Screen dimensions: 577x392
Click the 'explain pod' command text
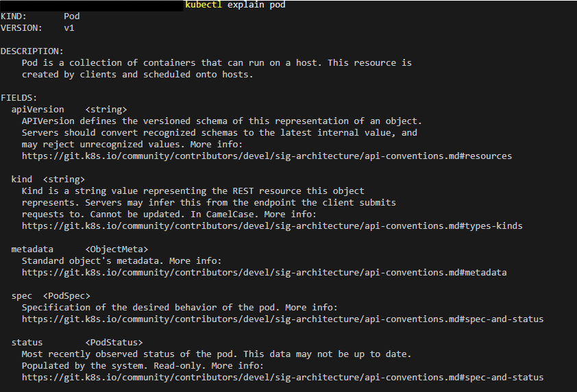(x=256, y=5)
